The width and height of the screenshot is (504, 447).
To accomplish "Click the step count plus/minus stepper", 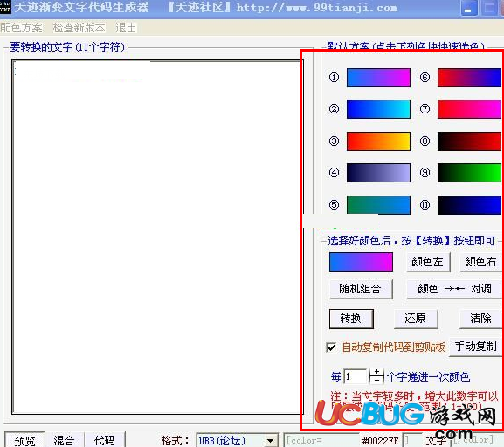I will (376, 375).
